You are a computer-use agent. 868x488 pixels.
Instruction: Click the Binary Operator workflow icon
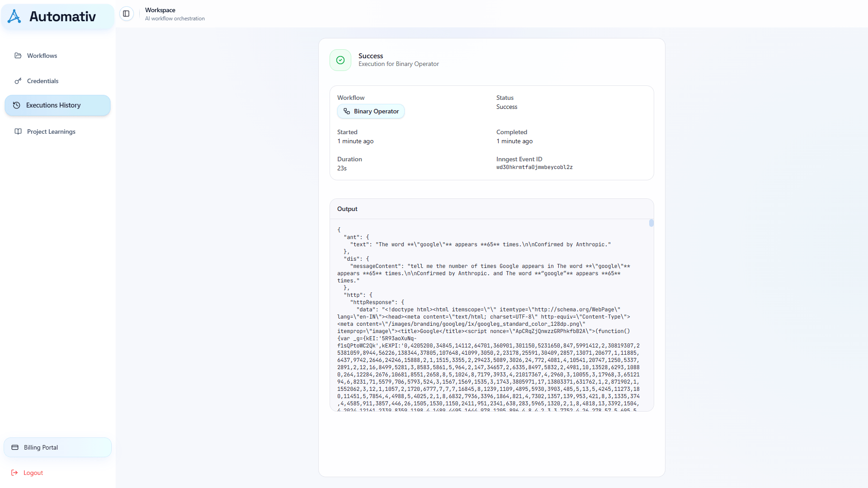(347, 111)
